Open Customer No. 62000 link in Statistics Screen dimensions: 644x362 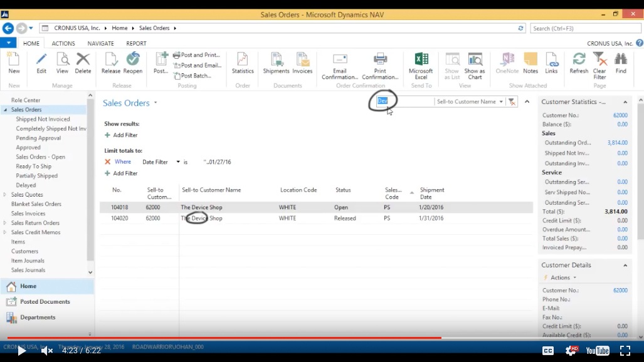point(620,115)
